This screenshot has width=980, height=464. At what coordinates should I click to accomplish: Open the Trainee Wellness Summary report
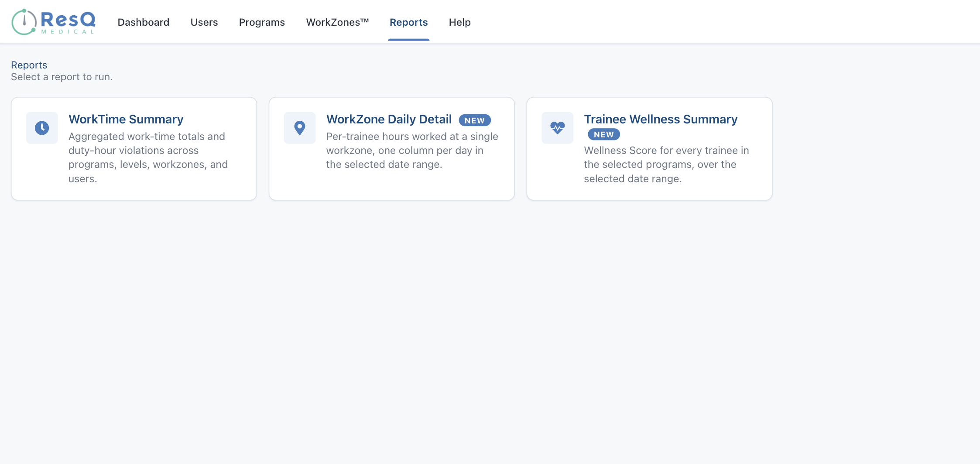coord(661,119)
